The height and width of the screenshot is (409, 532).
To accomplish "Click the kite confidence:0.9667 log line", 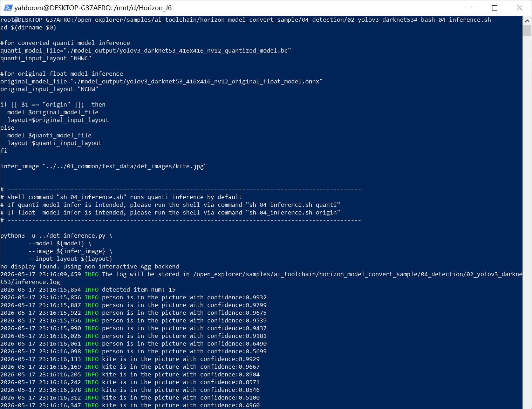I will [130, 367].
